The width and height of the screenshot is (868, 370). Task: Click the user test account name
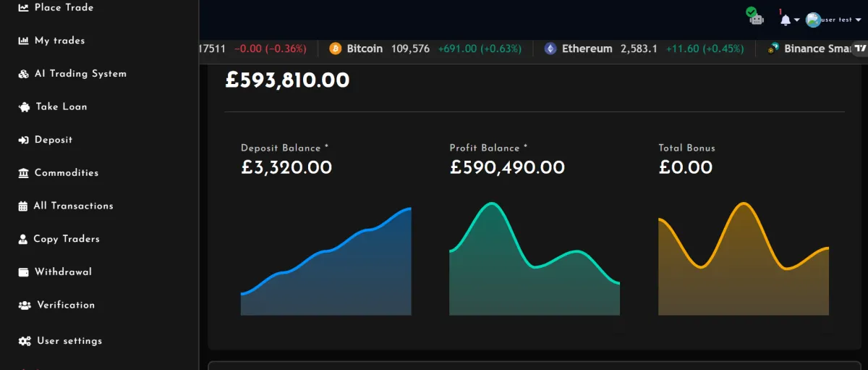838,20
